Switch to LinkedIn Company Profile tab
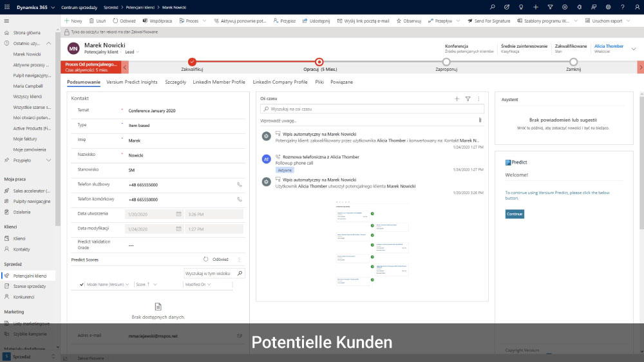 click(280, 82)
